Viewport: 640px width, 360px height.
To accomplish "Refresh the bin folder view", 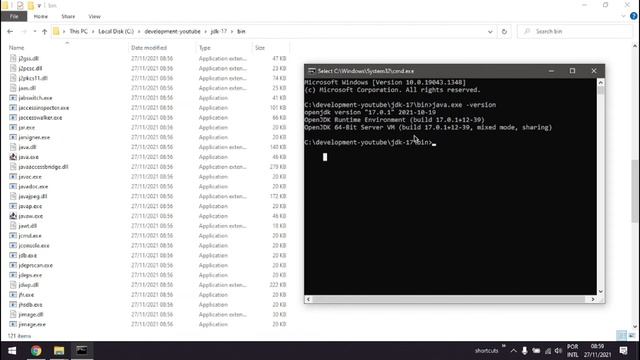I will click(504, 31).
